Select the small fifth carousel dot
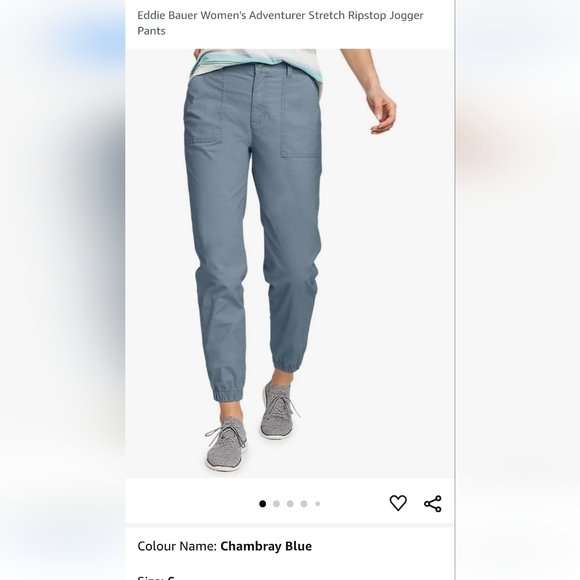The height and width of the screenshot is (580, 580). 318,504
